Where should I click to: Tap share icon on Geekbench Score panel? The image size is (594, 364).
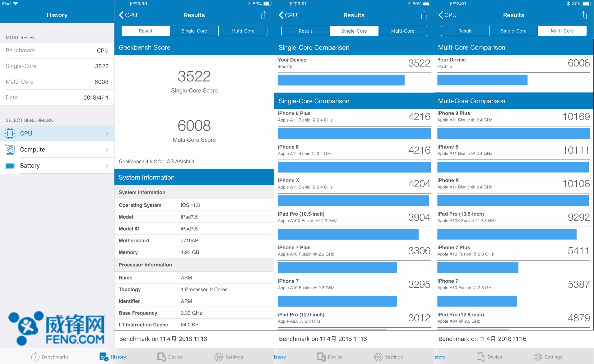264,15
